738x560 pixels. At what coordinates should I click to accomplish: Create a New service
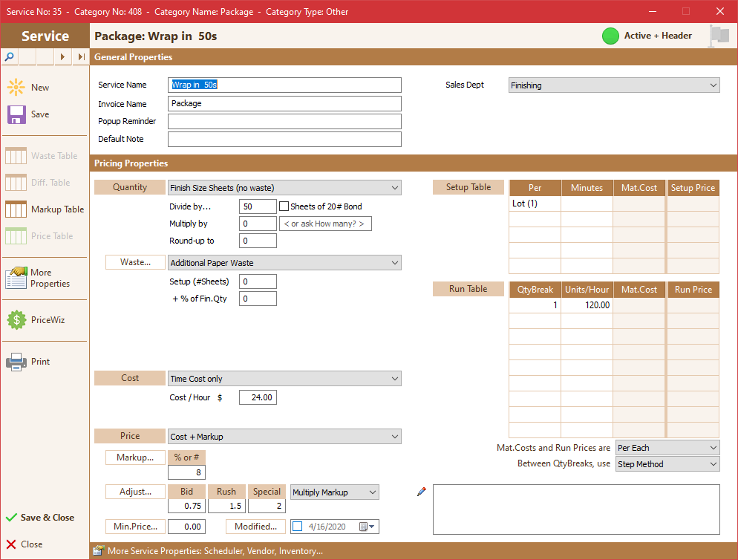28,87
